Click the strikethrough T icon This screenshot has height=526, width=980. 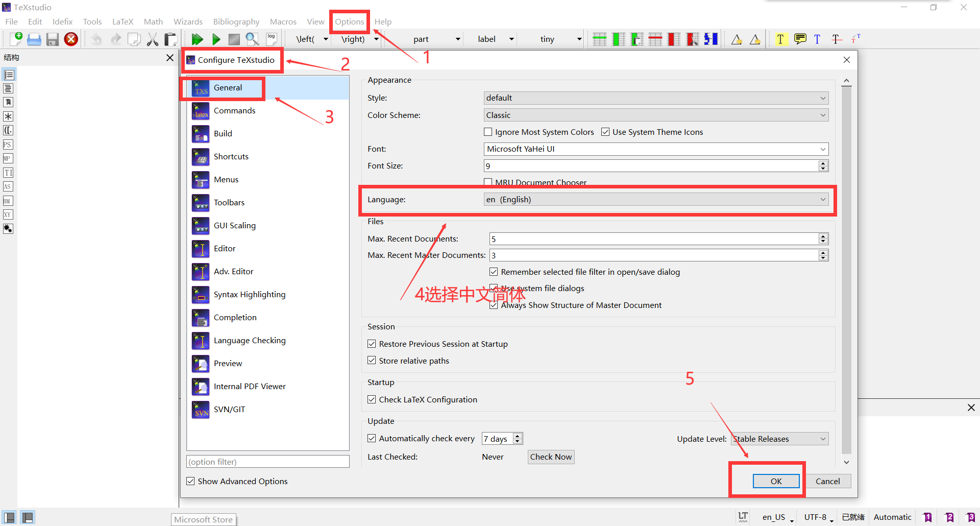pos(837,39)
